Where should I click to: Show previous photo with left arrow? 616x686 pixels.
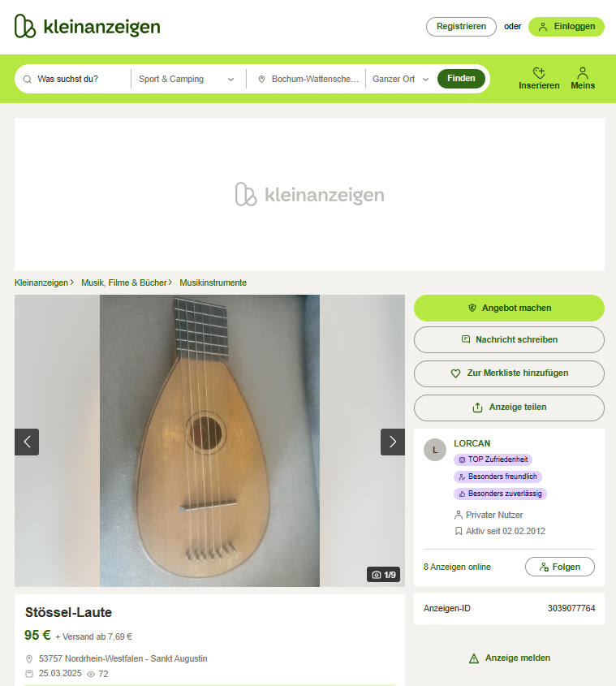point(27,442)
